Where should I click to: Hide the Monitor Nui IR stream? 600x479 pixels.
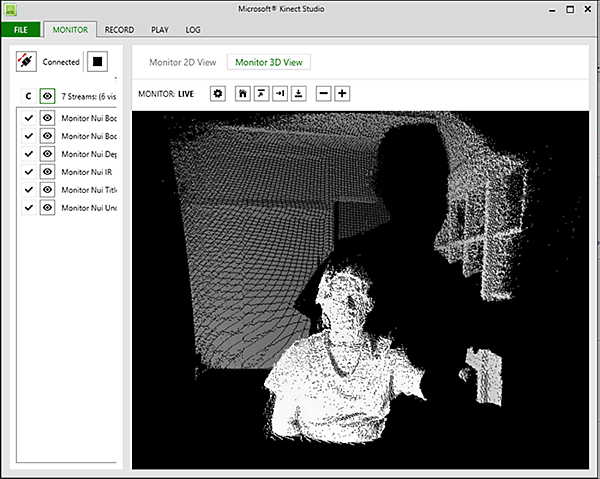[47, 172]
